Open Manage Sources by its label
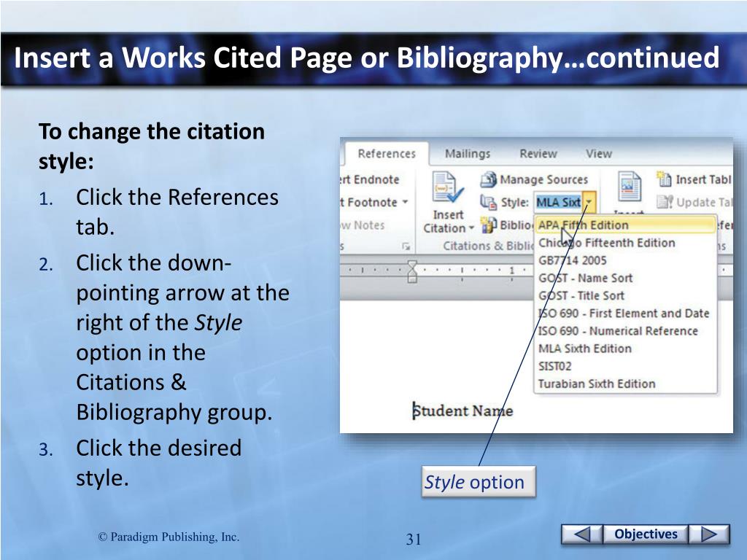 pos(543,179)
